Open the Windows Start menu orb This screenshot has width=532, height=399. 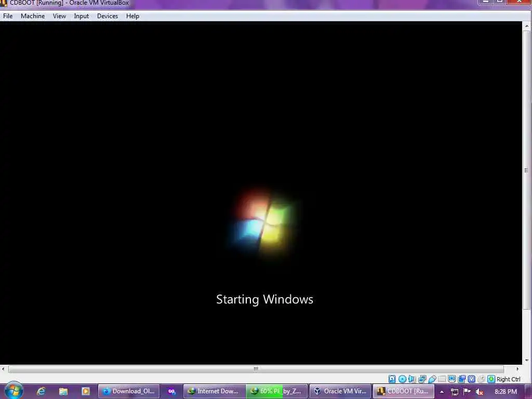(14, 391)
